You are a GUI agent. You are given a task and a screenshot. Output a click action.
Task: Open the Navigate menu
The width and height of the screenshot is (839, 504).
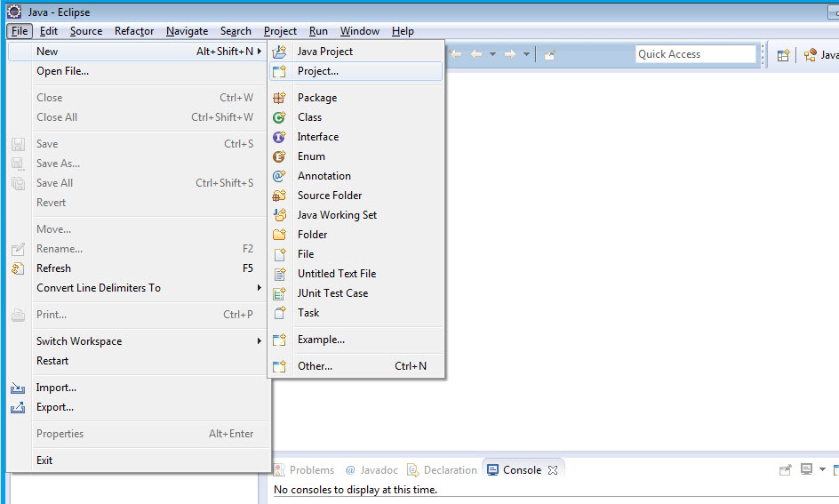(x=187, y=31)
